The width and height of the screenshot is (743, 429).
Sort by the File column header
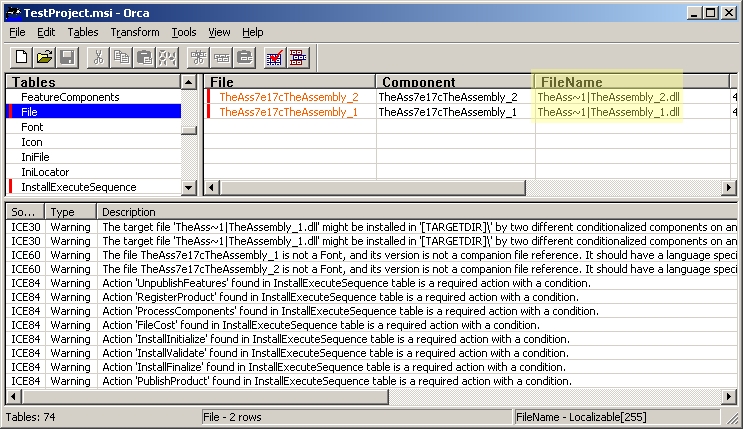290,82
